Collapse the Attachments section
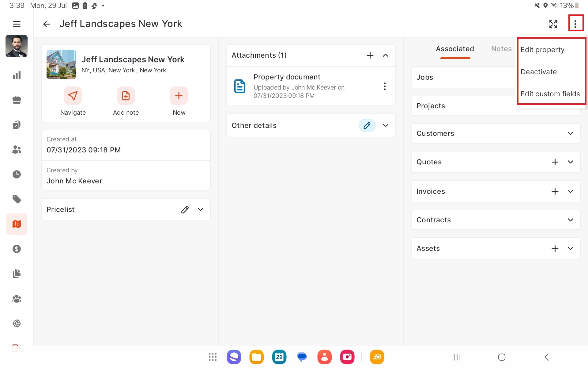588x368 pixels. (x=386, y=55)
